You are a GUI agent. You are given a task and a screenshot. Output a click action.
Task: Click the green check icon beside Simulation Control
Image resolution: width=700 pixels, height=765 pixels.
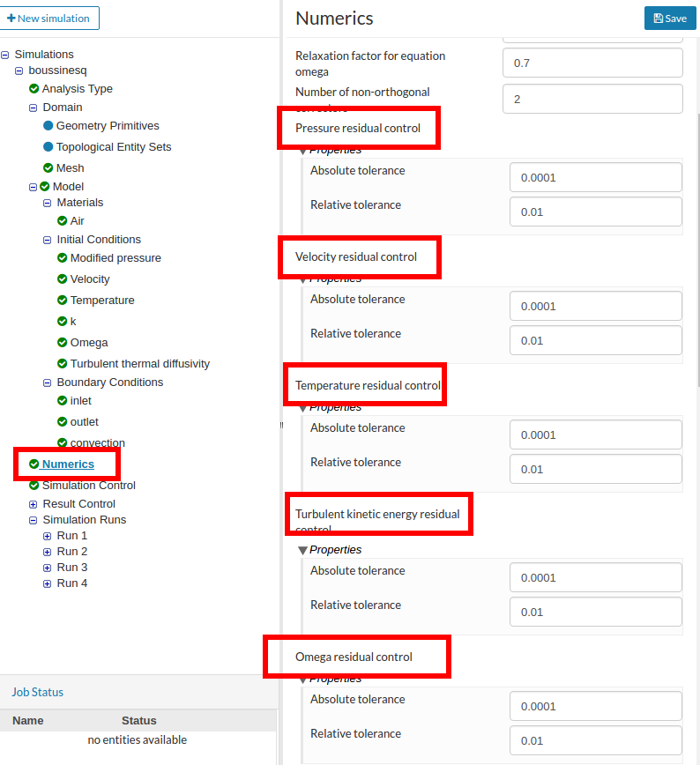34,486
